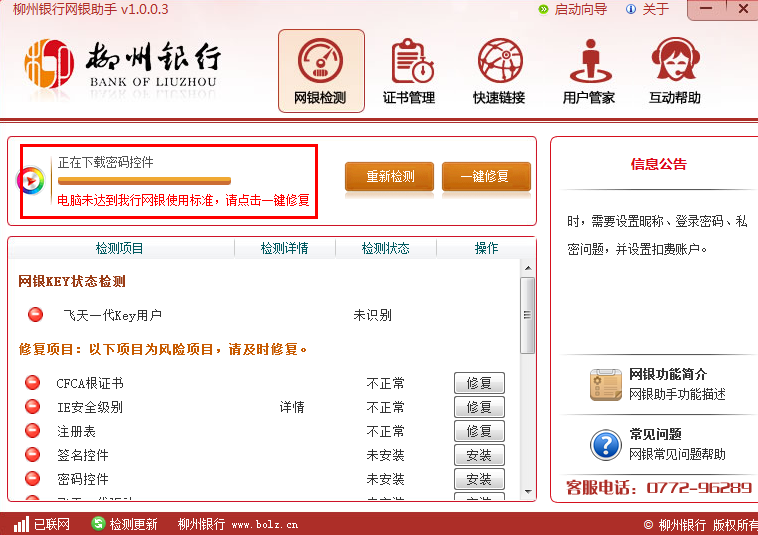The height and width of the screenshot is (535, 758).
Task: Click the list scrollbar up arrow
Action: (528, 268)
